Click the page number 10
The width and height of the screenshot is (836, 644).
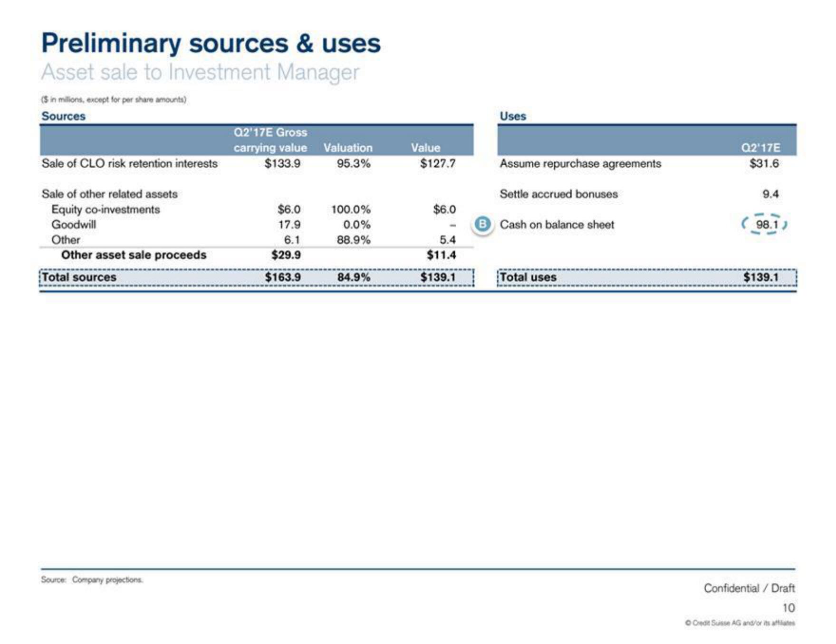click(x=788, y=607)
